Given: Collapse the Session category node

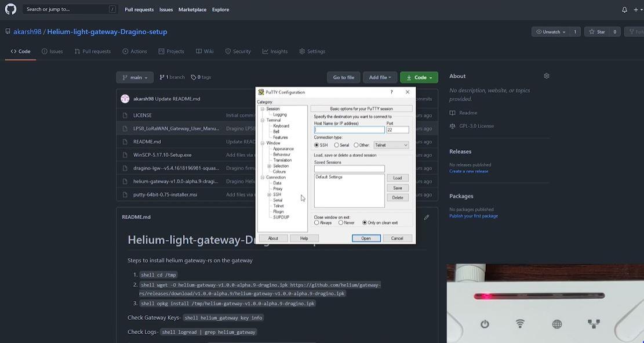Looking at the screenshot, I should 263,109.
